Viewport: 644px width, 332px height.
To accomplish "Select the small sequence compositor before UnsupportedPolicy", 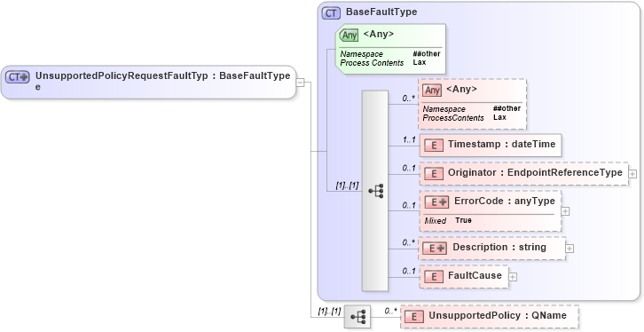I will pyautogui.click(x=357, y=317).
